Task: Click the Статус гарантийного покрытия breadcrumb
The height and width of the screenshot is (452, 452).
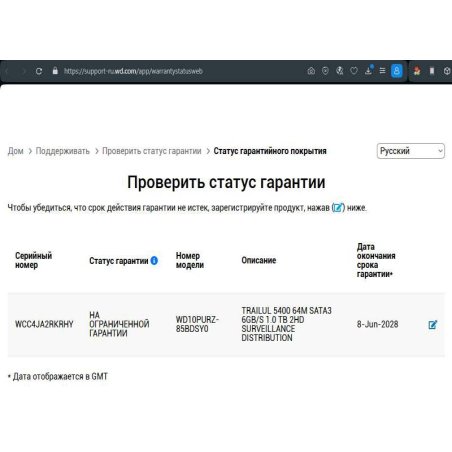Action: click(270, 151)
